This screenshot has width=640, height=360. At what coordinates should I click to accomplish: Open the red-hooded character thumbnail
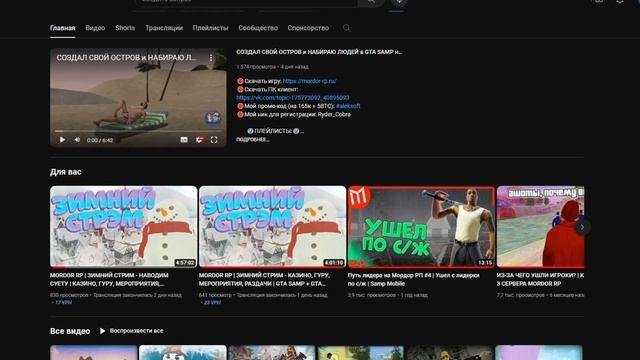(x=540, y=227)
